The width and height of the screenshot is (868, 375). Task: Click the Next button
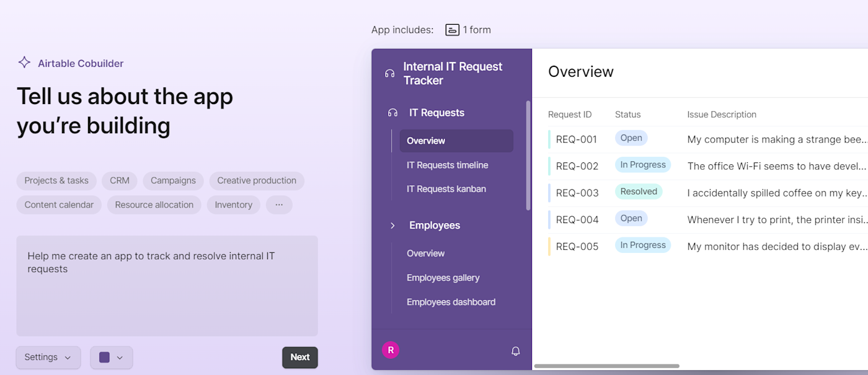click(x=300, y=357)
